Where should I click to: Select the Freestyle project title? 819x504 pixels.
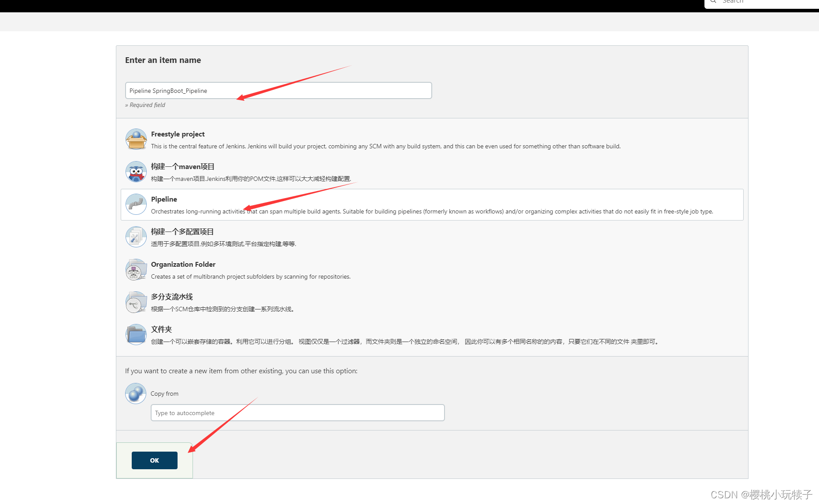point(178,134)
